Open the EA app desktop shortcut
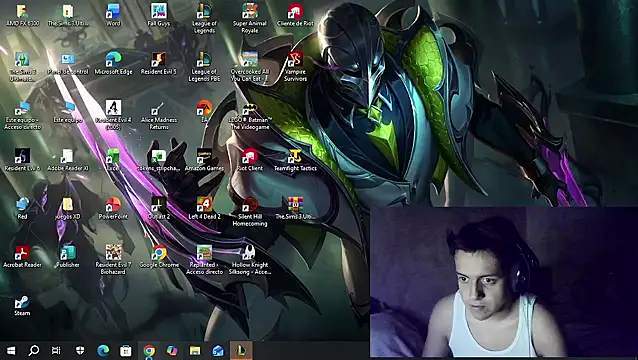This screenshot has width=638, height=360. point(204,112)
